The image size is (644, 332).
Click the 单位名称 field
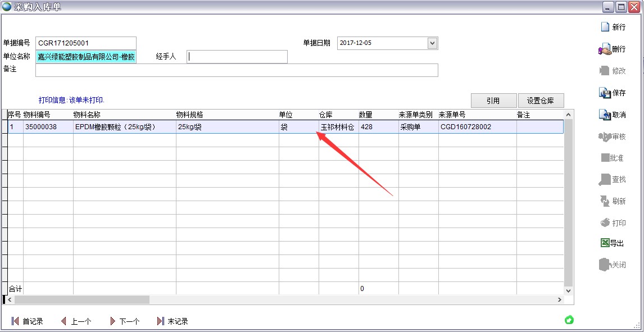(86, 57)
